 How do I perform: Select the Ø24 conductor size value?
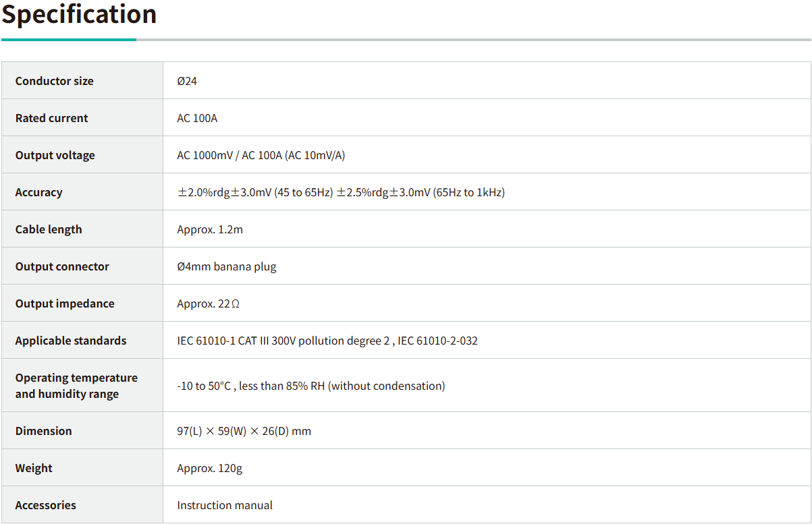point(187,81)
